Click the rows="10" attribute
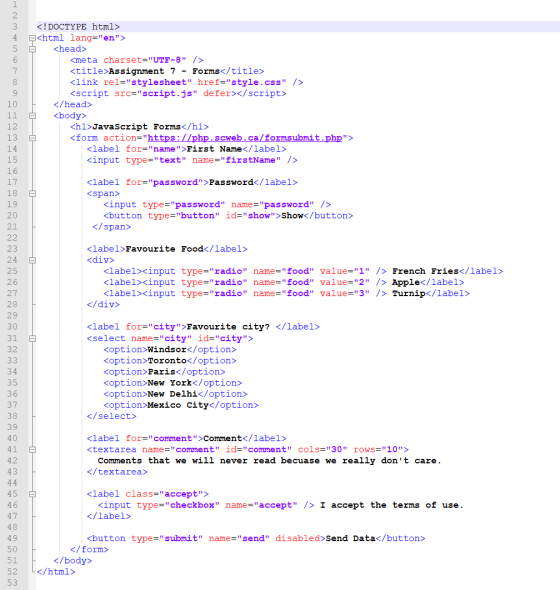 (x=378, y=449)
